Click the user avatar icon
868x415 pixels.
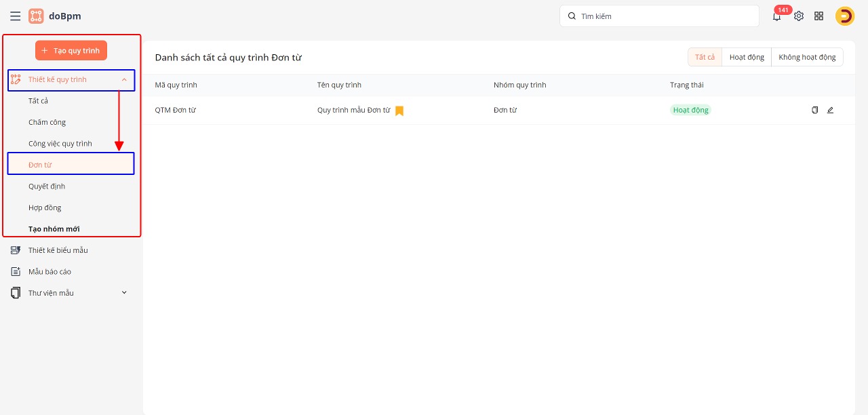(845, 16)
